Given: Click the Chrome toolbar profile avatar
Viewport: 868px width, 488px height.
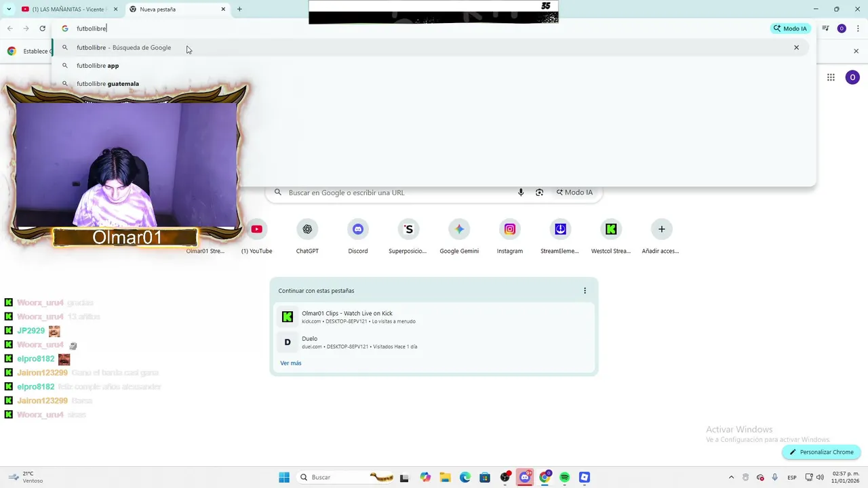Looking at the screenshot, I should tap(842, 28).
